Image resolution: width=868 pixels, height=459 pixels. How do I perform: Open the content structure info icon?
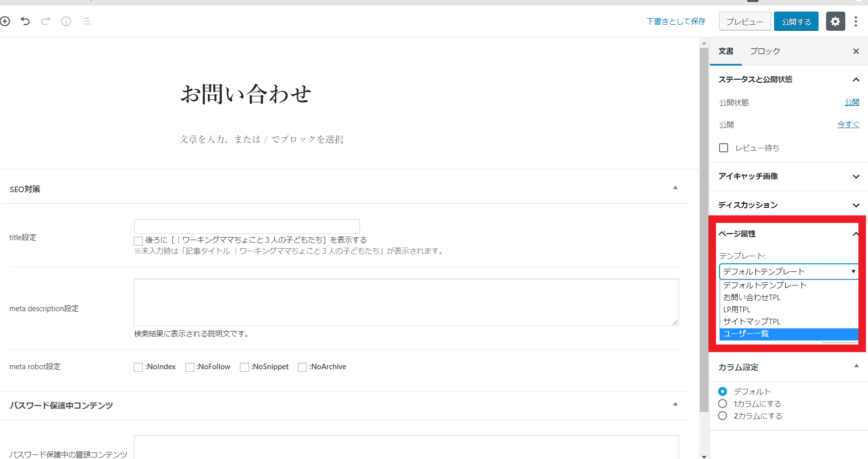click(66, 21)
